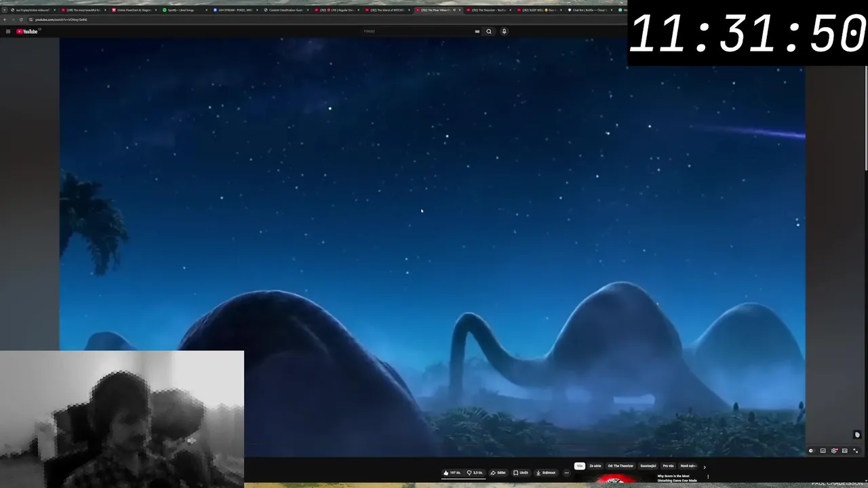Select the Od: The Theorizer chip
868x488 pixels.
coord(620,466)
